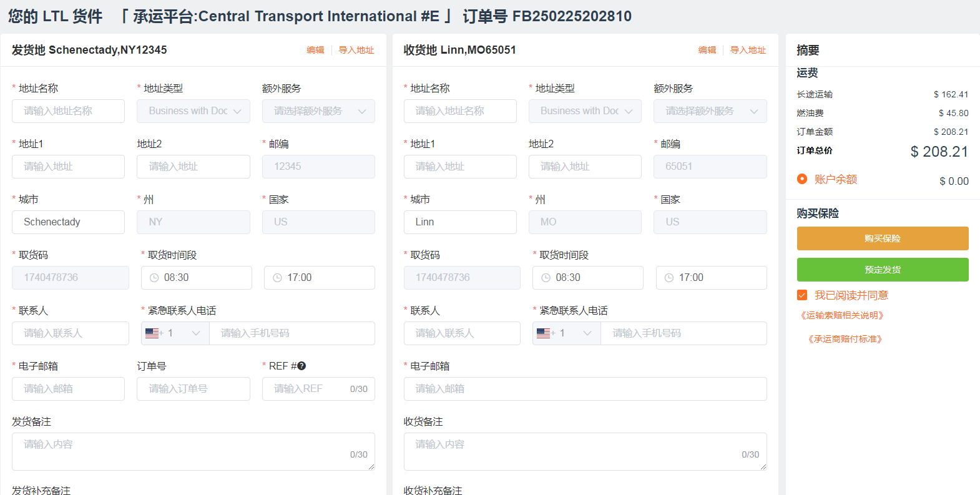Click the 发货备注 textarea
Screen dimensions: 980x495
194,451
